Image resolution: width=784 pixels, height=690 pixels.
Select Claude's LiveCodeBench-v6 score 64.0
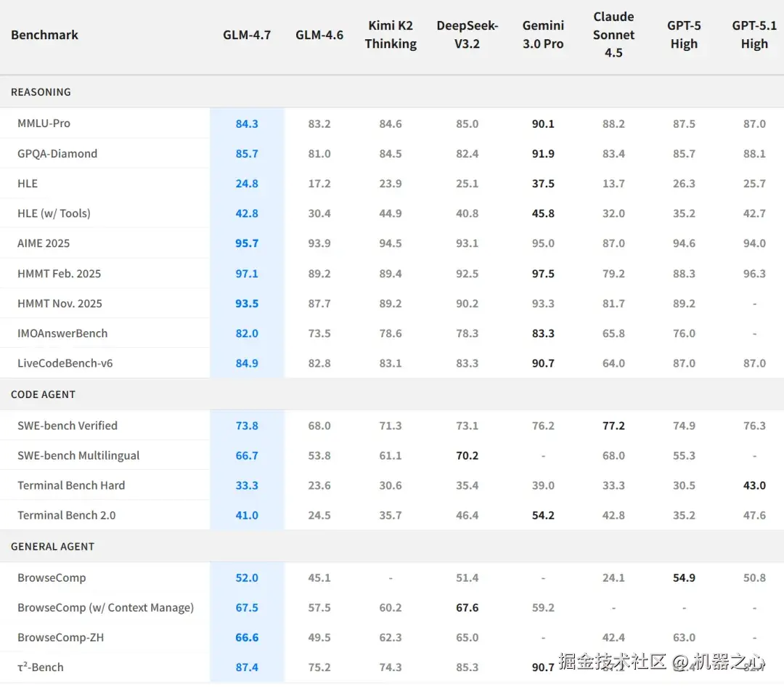coord(613,363)
